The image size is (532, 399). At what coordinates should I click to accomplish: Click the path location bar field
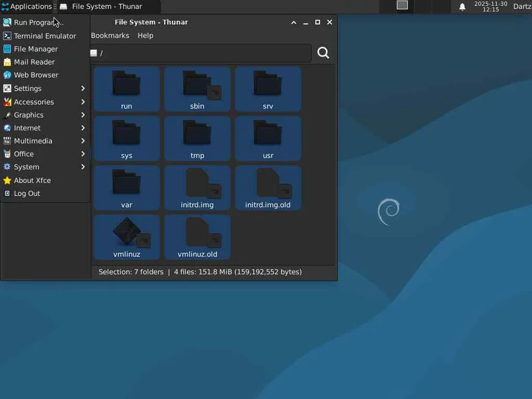(x=203, y=53)
